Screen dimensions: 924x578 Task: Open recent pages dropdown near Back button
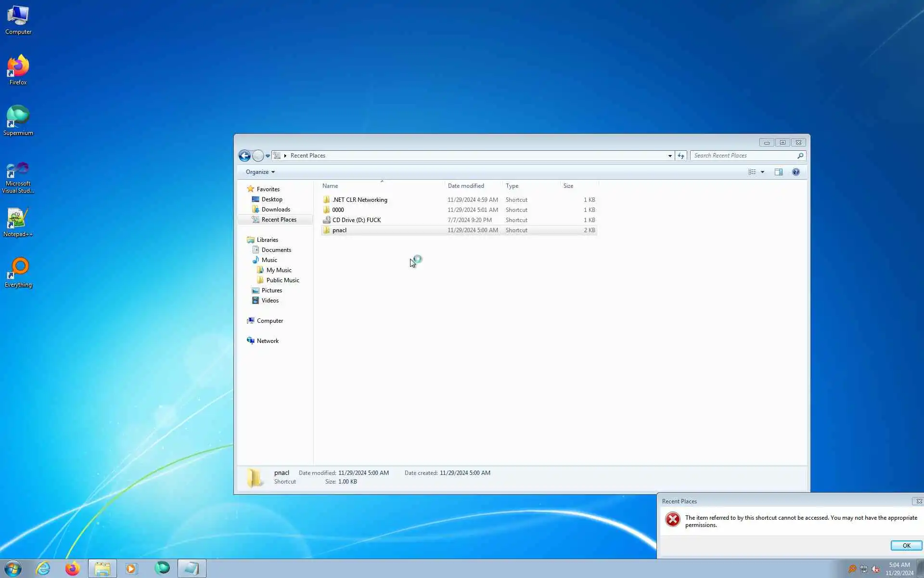pyautogui.click(x=268, y=156)
